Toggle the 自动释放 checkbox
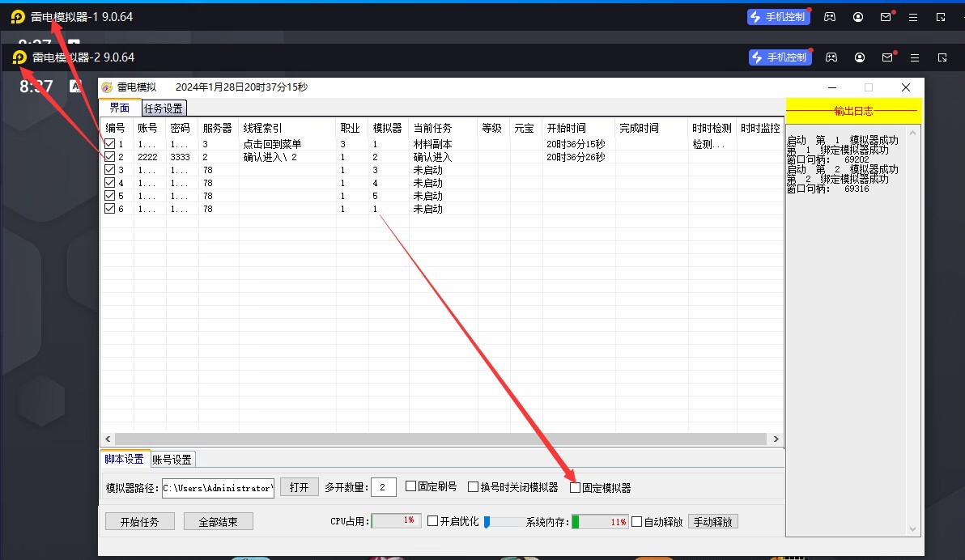Image resolution: width=965 pixels, height=560 pixels. tap(637, 522)
